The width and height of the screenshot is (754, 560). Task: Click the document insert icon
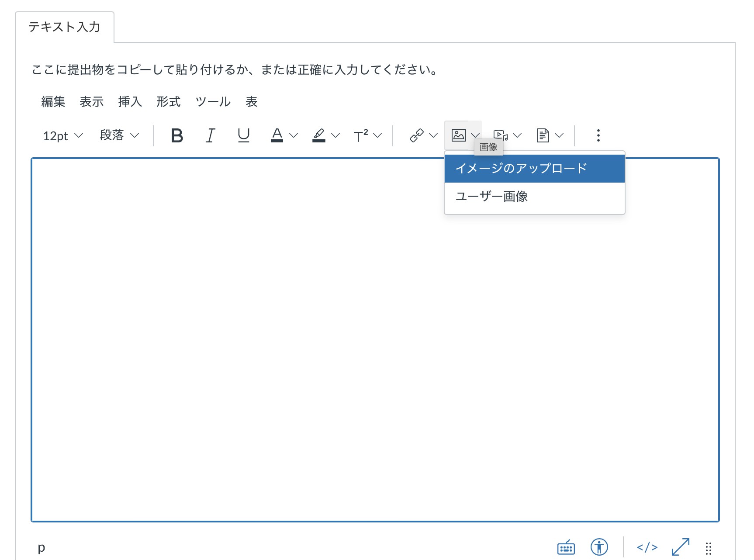(543, 135)
